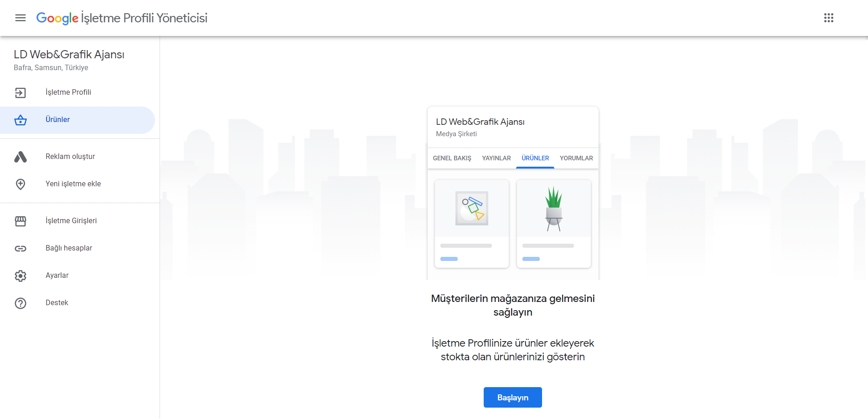Viewport: 868px width, 419px height.
Task: Click the settings gear icon
Action: [x=21, y=276]
